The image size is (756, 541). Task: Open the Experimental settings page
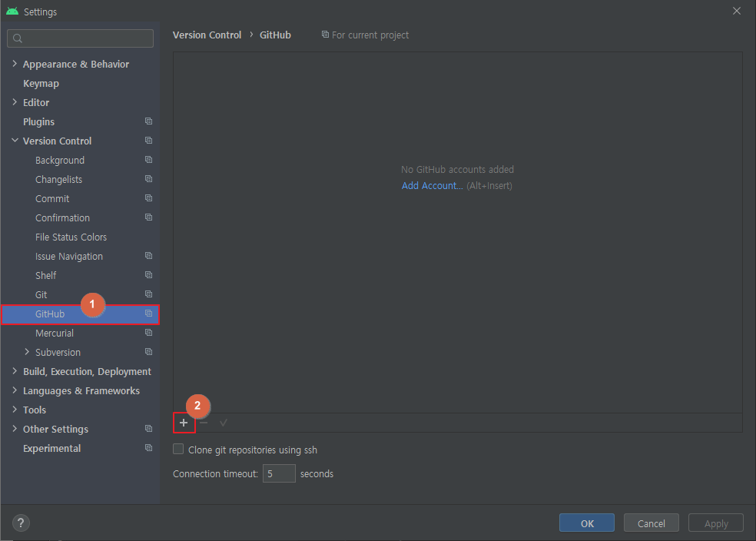(51, 449)
